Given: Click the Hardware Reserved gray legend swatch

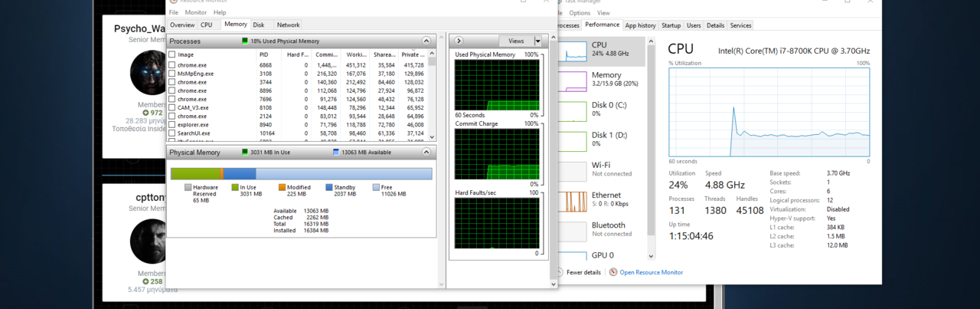Looking at the screenshot, I should (188, 187).
